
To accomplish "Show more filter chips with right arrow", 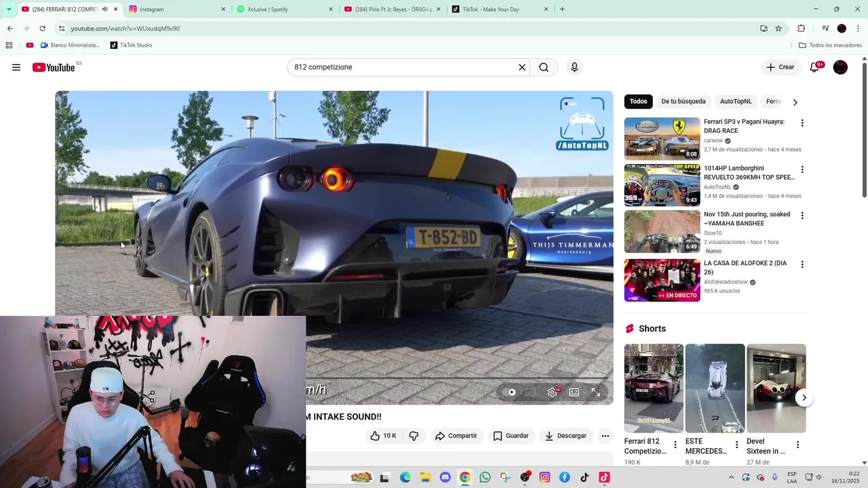I will point(795,102).
